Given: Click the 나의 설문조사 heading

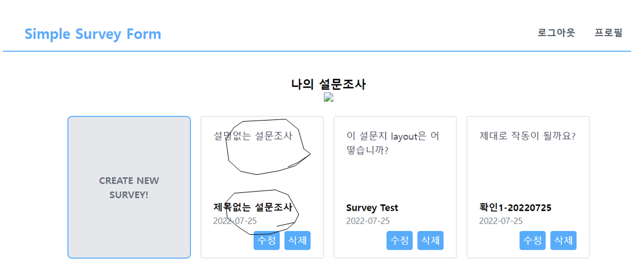Looking at the screenshot, I should [x=328, y=85].
